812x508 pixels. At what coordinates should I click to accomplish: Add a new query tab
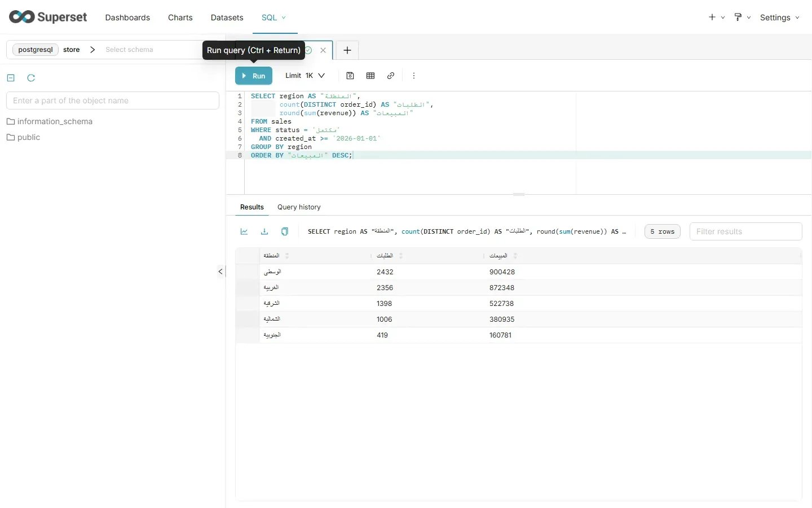click(347, 50)
